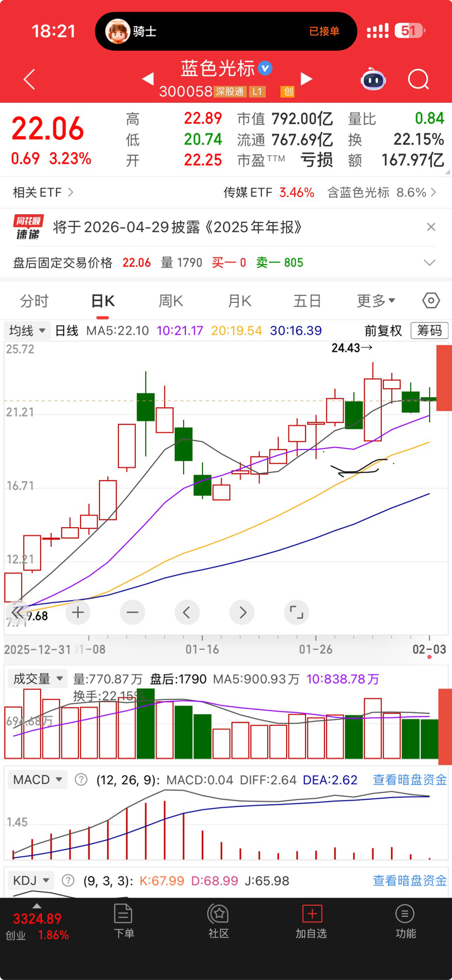Image resolution: width=452 pixels, height=980 pixels.
Task: Toggle 前复权 price adjustment
Action: (x=383, y=331)
